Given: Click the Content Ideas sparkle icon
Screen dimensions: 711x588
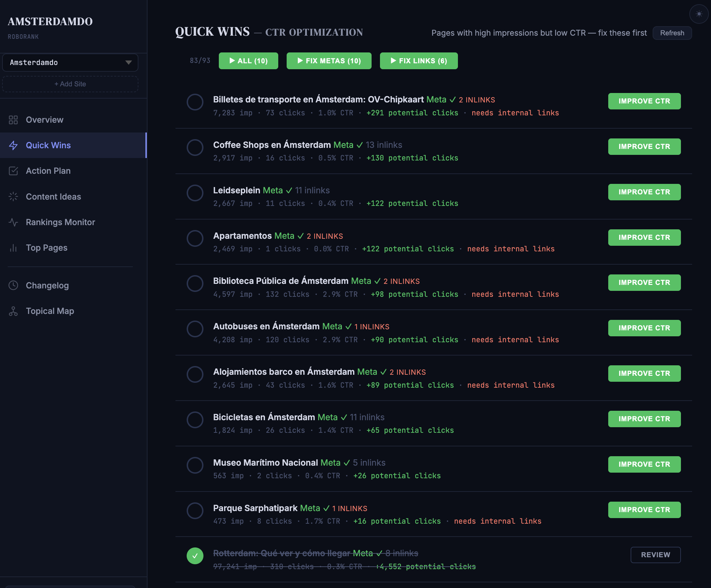Looking at the screenshot, I should tap(13, 196).
